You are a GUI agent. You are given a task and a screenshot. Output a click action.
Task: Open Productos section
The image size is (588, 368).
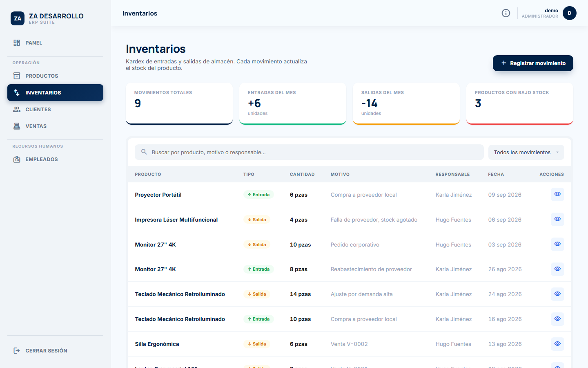[55, 76]
